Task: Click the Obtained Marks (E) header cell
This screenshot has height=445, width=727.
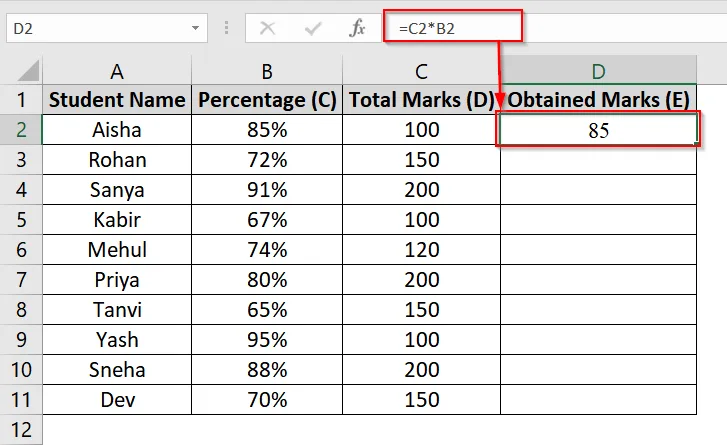Action: tap(599, 100)
